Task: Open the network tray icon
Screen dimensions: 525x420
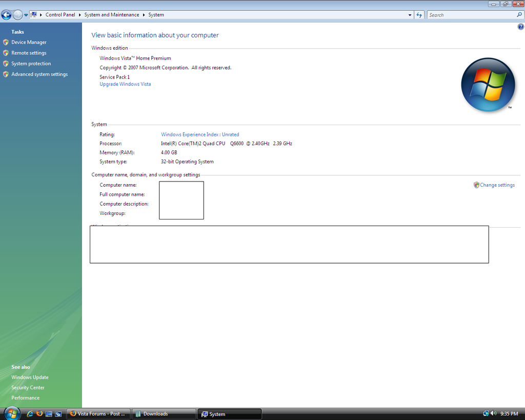Action: [486, 414]
